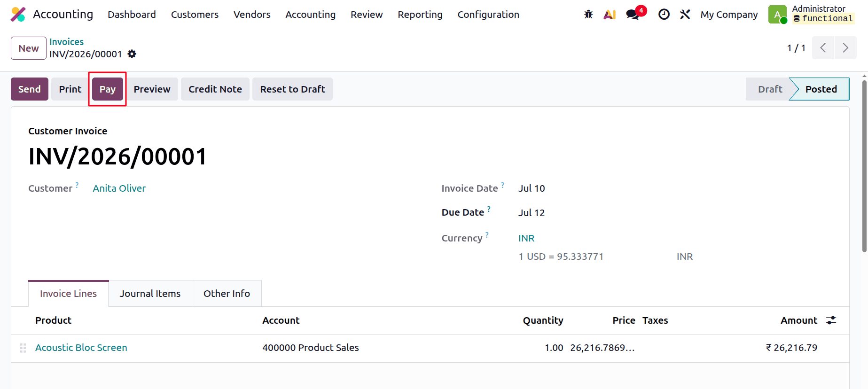Open the debug bug icon menu
868x389 pixels.
coord(588,15)
